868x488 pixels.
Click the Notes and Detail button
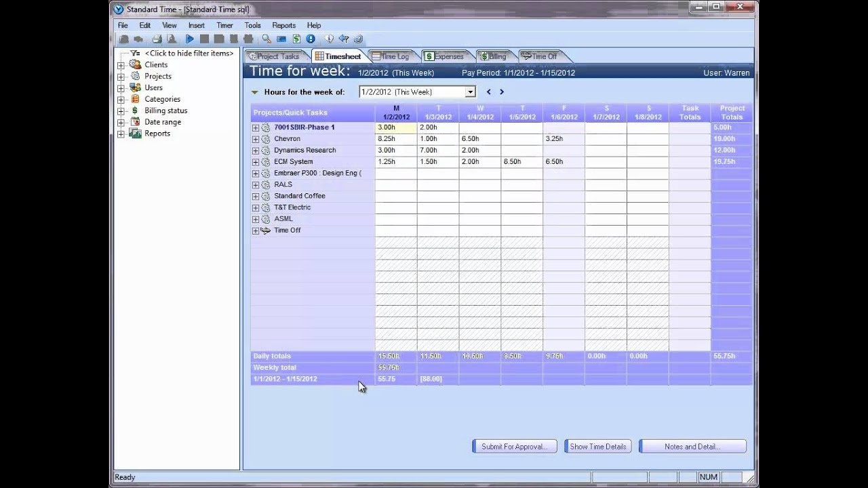point(692,447)
